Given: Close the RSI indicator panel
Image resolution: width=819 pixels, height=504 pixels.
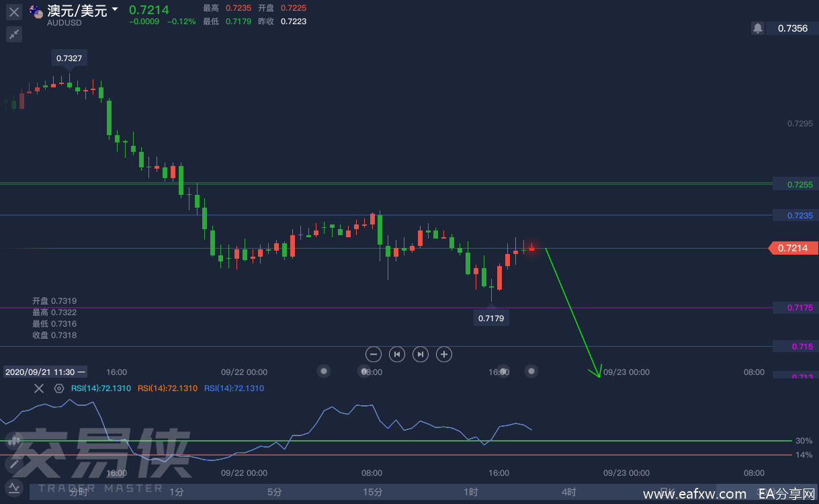Looking at the screenshot, I should (x=39, y=388).
